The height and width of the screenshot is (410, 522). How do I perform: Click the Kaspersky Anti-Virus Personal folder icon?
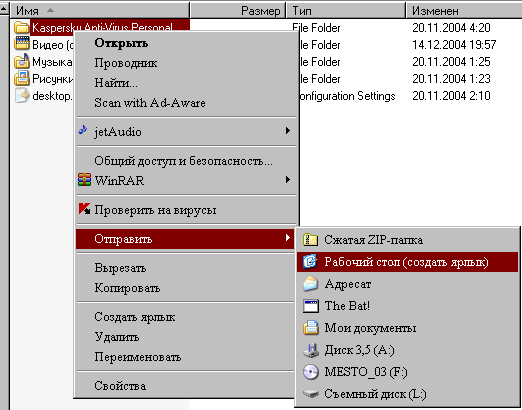(21, 27)
